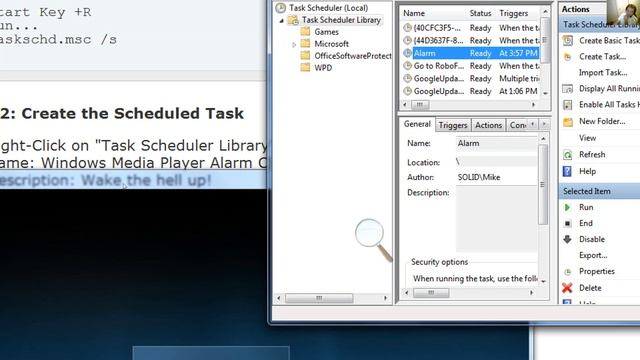
Task: Click the Disable down-arrow icon
Action: [x=567, y=239]
